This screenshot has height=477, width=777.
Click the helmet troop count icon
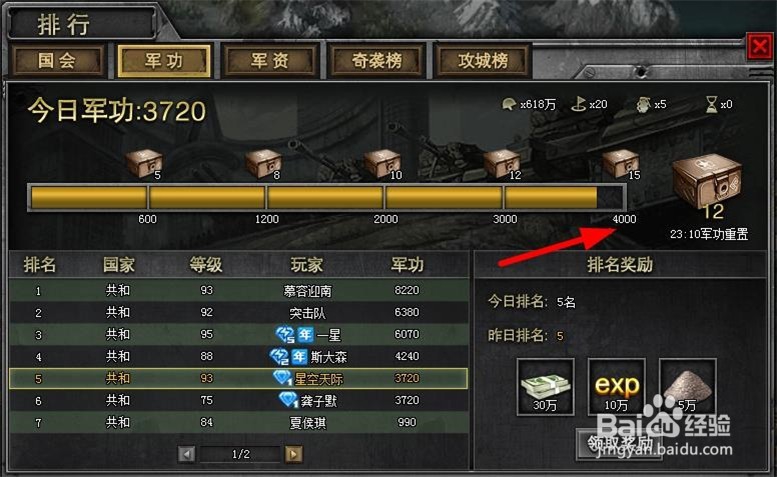point(509,104)
